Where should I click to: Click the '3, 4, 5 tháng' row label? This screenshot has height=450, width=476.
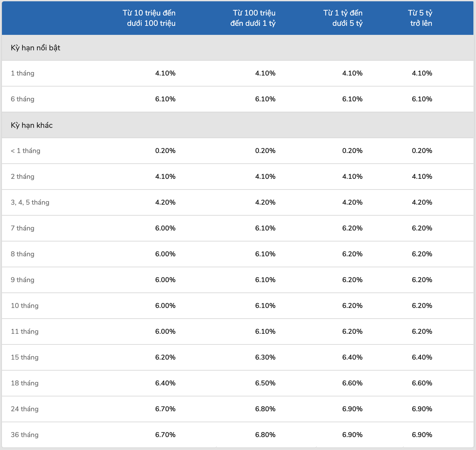(x=30, y=202)
